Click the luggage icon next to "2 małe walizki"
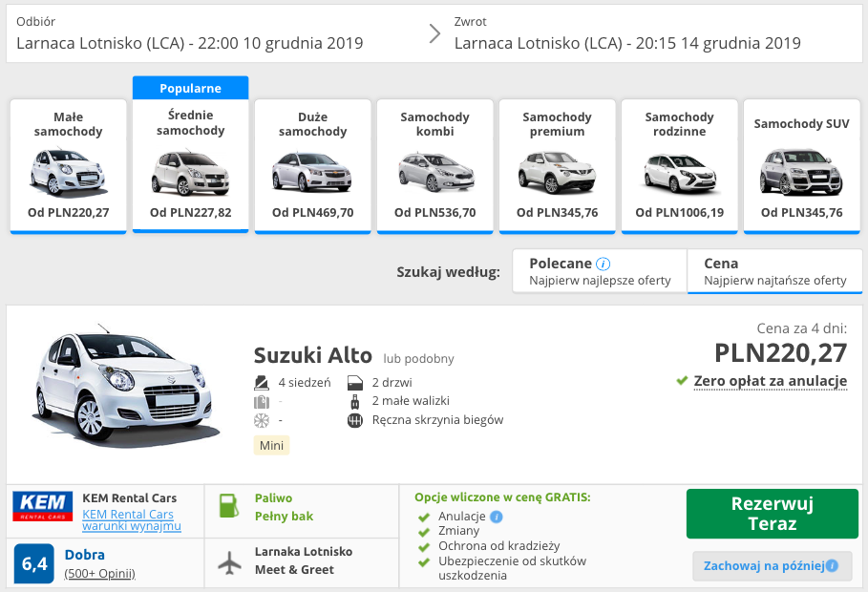The height and width of the screenshot is (592, 868). (x=352, y=400)
